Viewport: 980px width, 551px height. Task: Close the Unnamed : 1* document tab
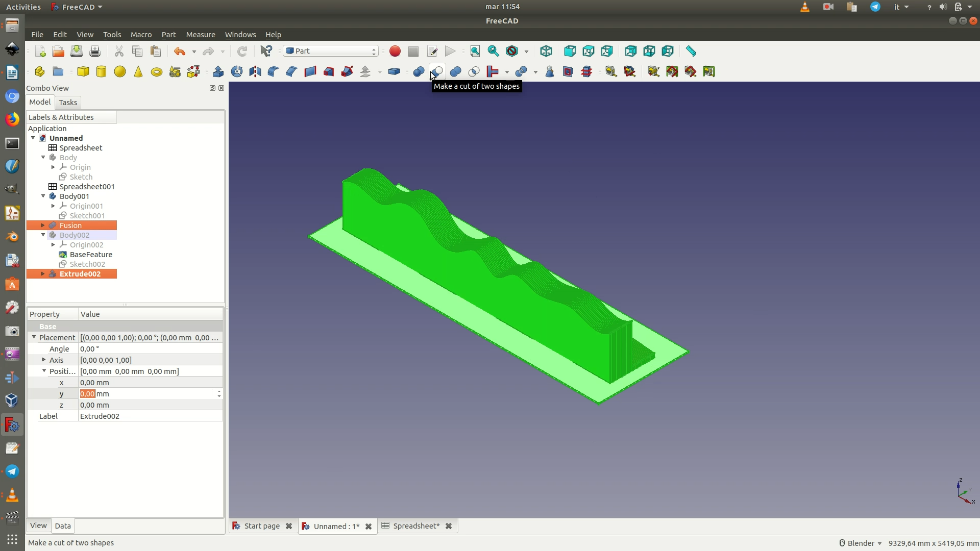coord(369,527)
